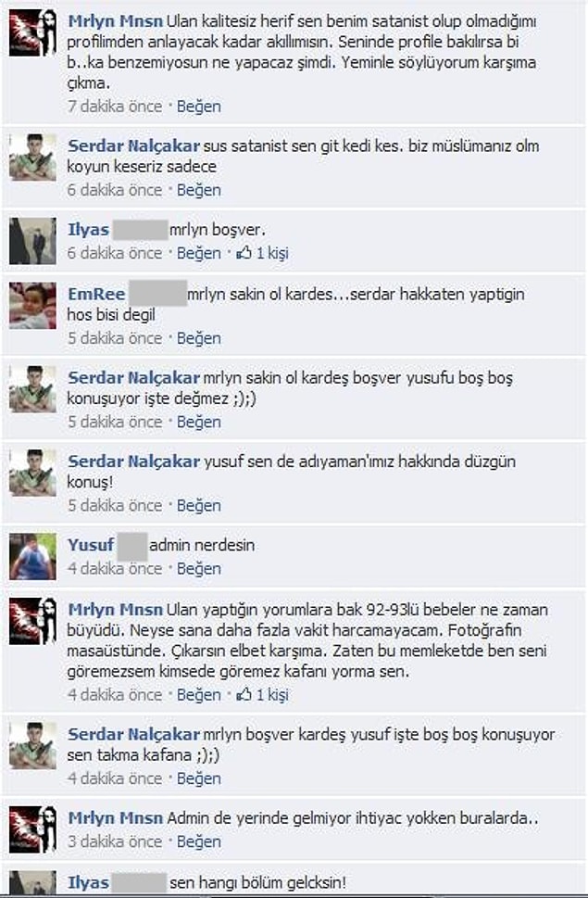588x898 pixels.
Task: Click the EmRee username link
Action: pyautogui.click(x=96, y=294)
